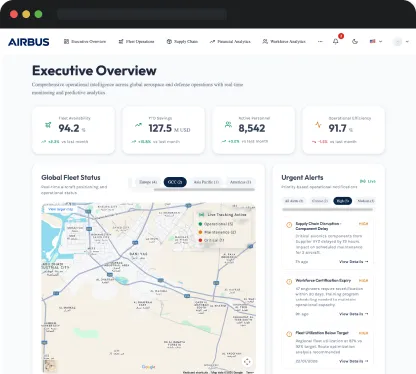Show All Alerts filter tab
416x374 pixels.
[x=294, y=201]
